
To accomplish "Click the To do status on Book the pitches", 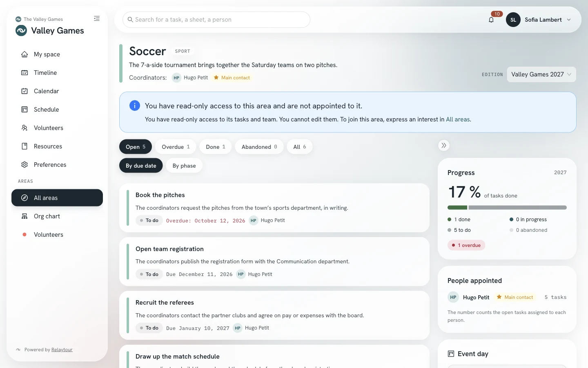I will (x=149, y=220).
